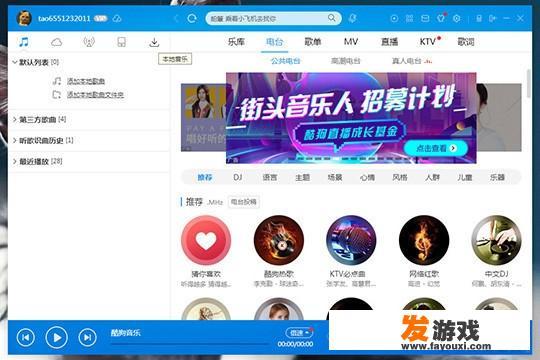
Task: Open the 酷狗热歌 station
Action: tap(279, 240)
